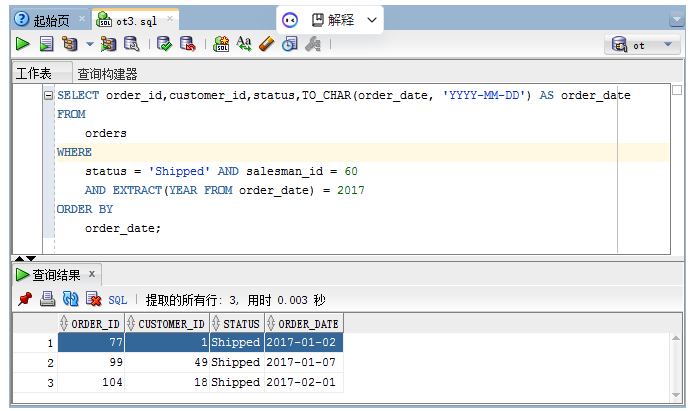Pin the query result panel
This screenshot has height=411, width=691.
point(25,299)
